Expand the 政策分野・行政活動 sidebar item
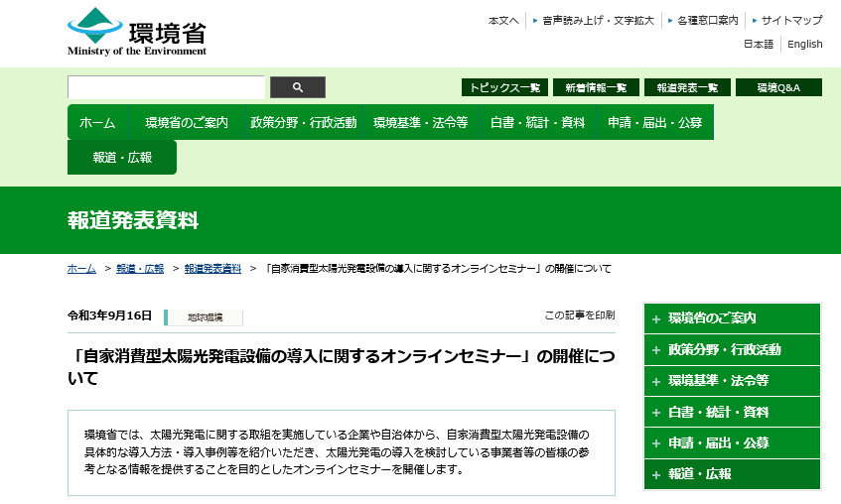The height and width of the screenshot is (504, 841). pos(732,349)
